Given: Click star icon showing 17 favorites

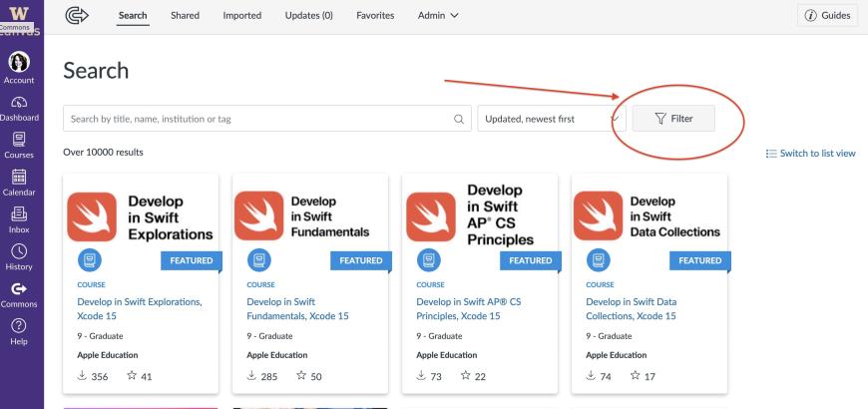Looking at the screenshot, I should 635,375.
